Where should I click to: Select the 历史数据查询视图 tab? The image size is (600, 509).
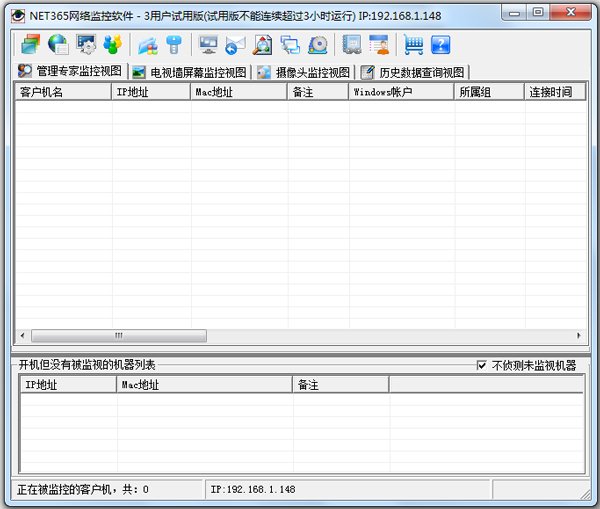(413, 72)
